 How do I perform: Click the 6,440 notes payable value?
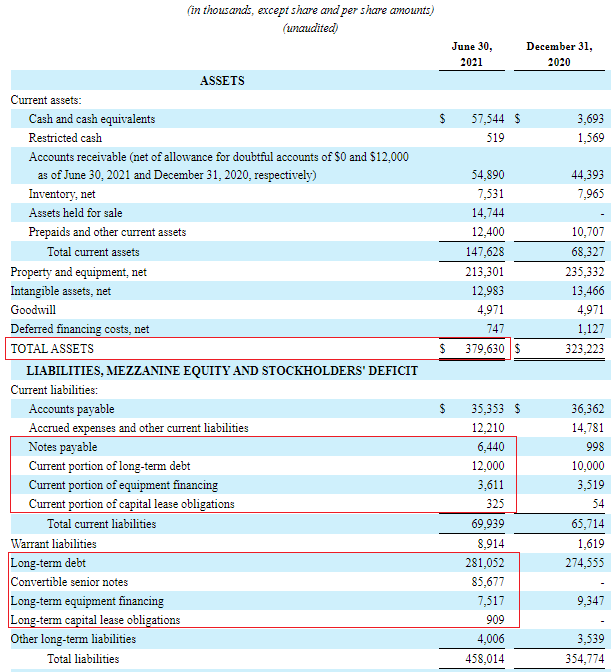tap(491, 447)
